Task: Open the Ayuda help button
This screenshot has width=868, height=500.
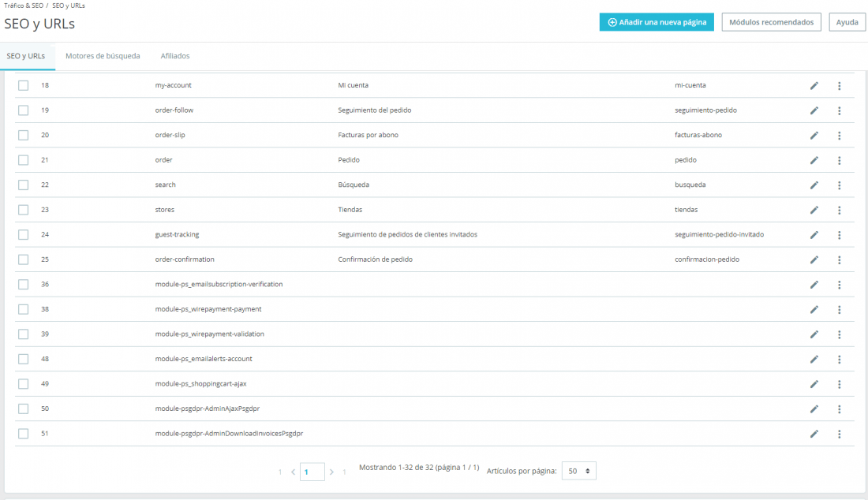Action: pos(847,22)
